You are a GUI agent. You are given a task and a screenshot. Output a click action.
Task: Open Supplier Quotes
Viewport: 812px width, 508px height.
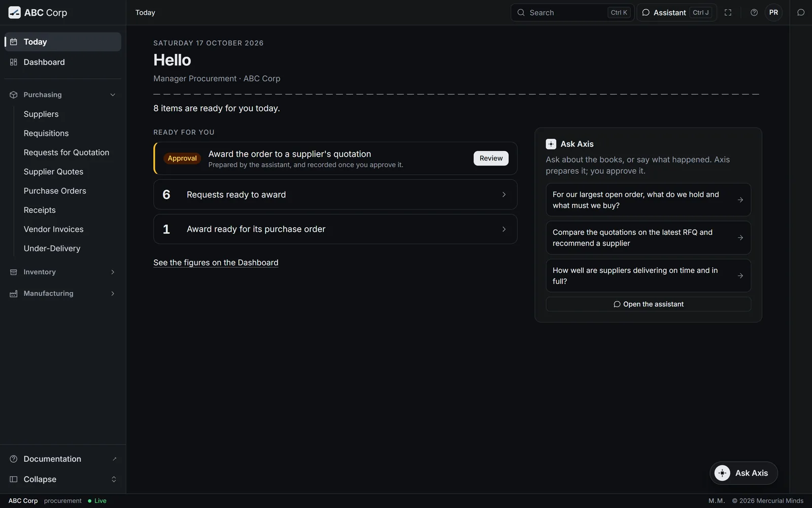click(x=53, y=172)
